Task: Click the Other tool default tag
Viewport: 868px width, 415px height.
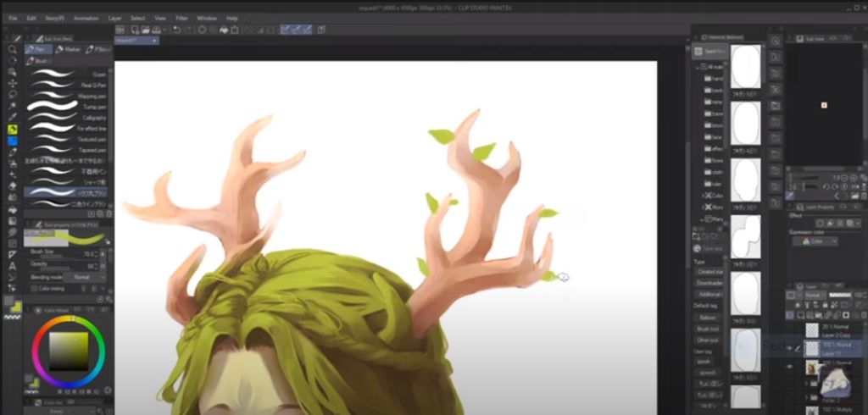Action: tap(709, 340)
